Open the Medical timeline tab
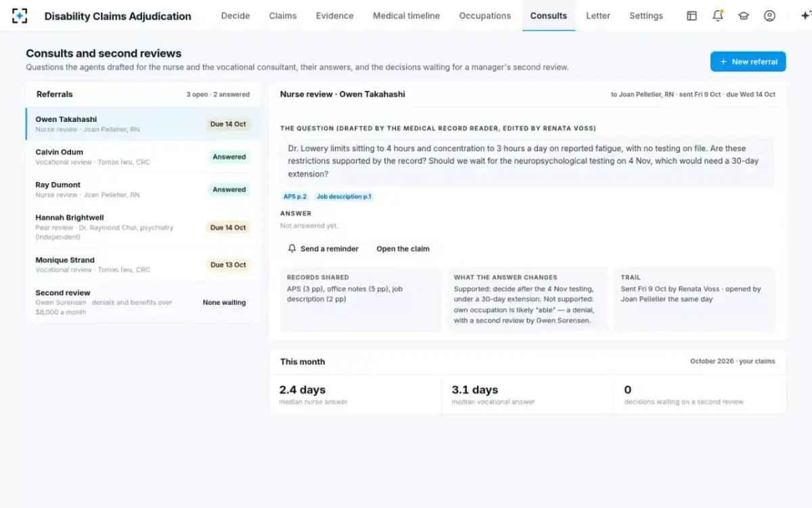 [x=406, y=16]
